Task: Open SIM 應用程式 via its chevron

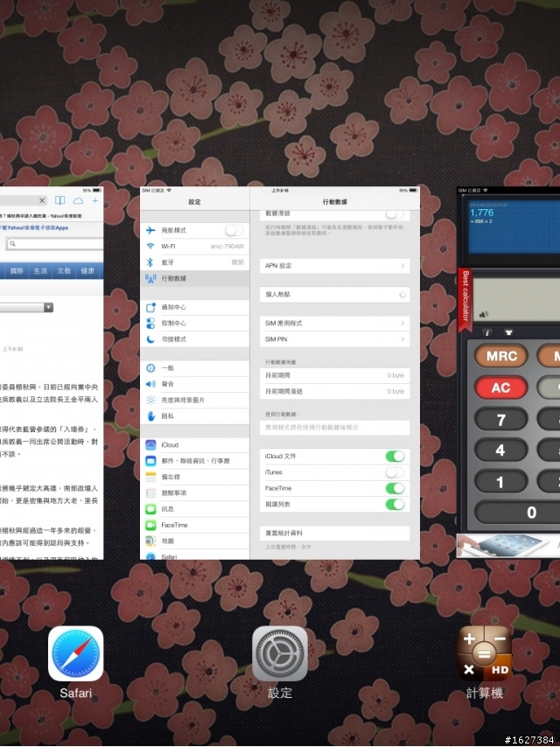Action: [402, 324]
